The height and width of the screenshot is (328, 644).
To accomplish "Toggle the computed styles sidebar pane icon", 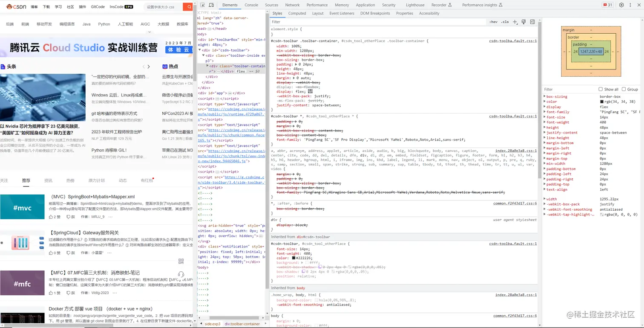I will click(x=532, y=22).
